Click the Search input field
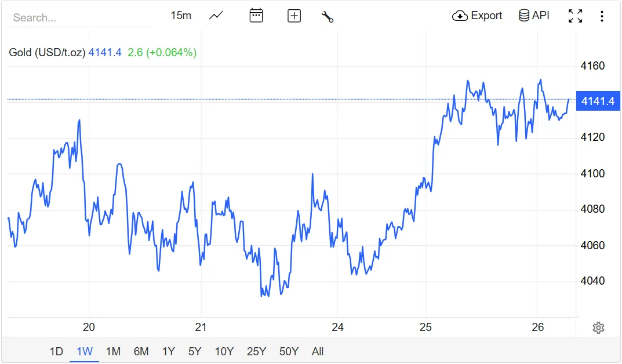This screenshot has height=364, width=622. pos(78,17)
